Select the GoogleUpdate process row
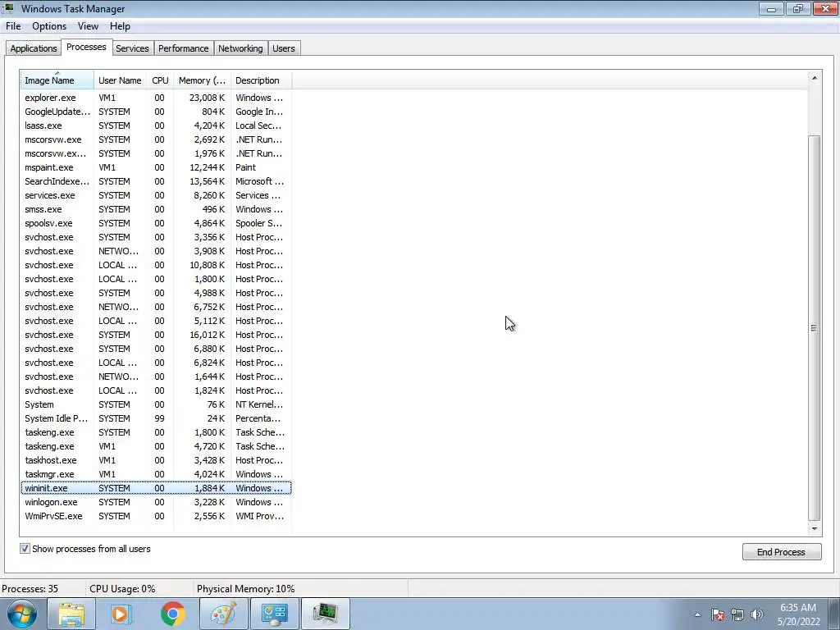The width and height of the screenshot is (840, 630). (156, 112)
